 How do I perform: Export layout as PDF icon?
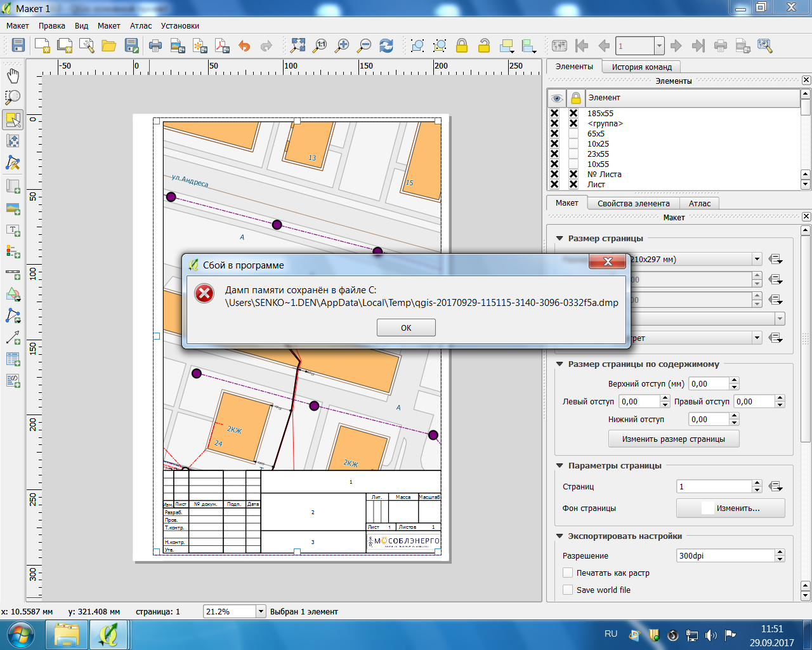[x=222, y=46]
